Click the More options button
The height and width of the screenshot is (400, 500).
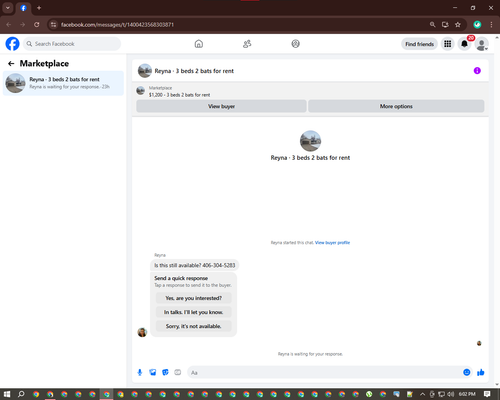coord(396,106)
